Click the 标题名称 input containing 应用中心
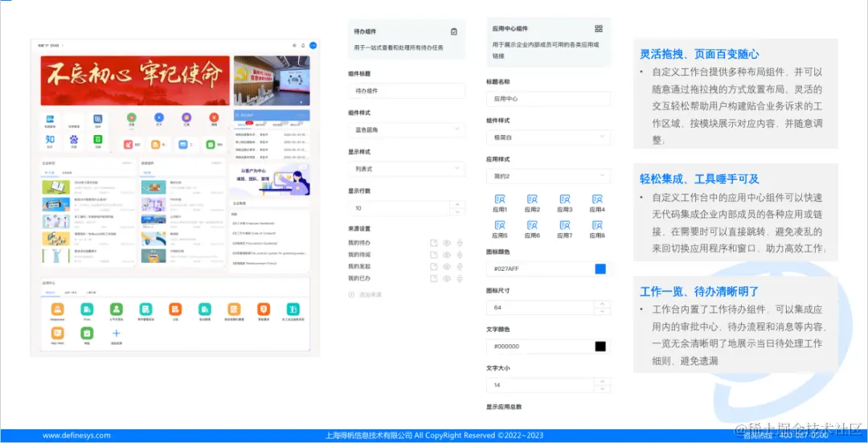 (x=548, y=99)
